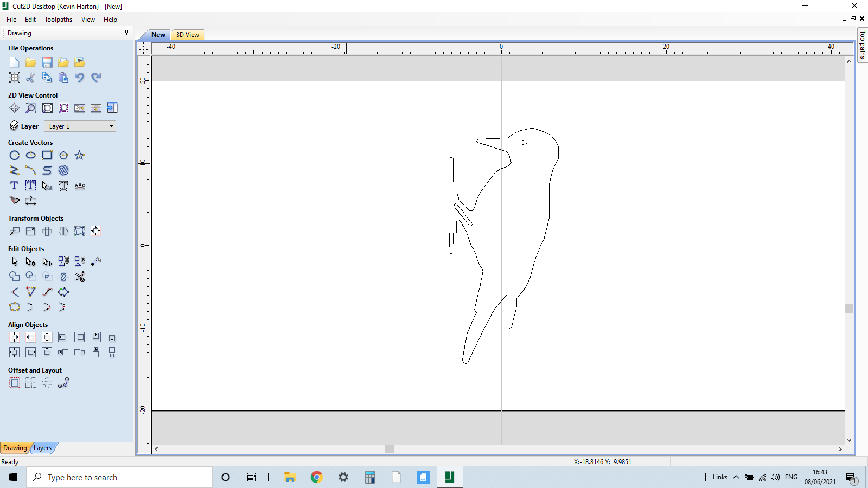Click the taskbar search field
Viewport: 868px width, 488px height.
click(x=119, y=477)
